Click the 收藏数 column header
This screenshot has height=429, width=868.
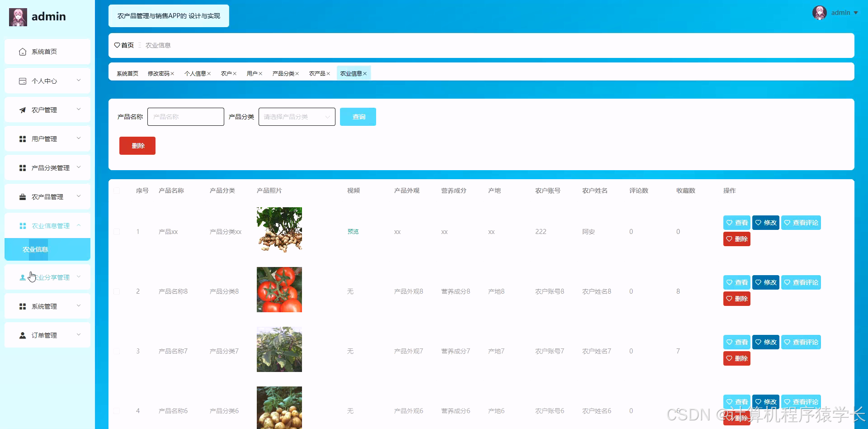(x=686, y=191)
